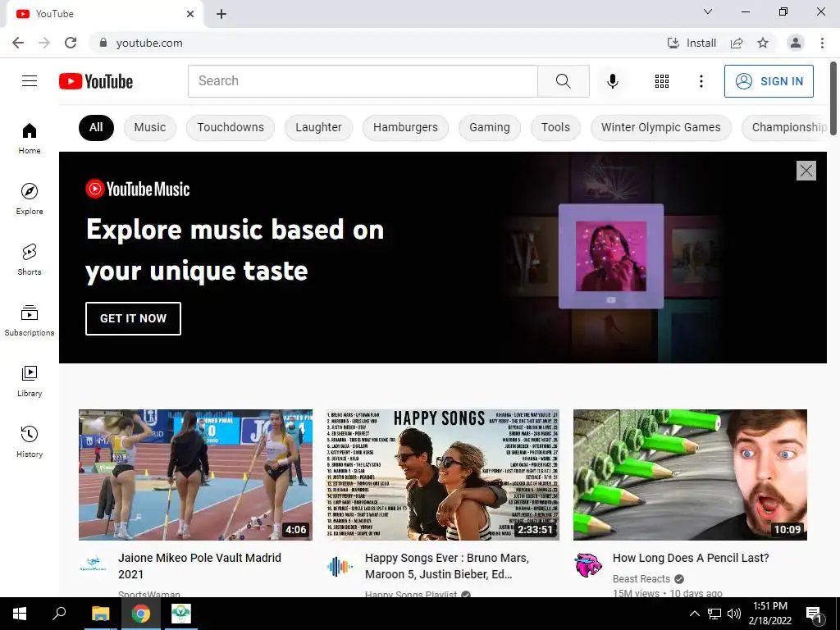View site information lock icon
Image resolution: width=840 pixels, height=630 pixels.
[x=103, y=43]
